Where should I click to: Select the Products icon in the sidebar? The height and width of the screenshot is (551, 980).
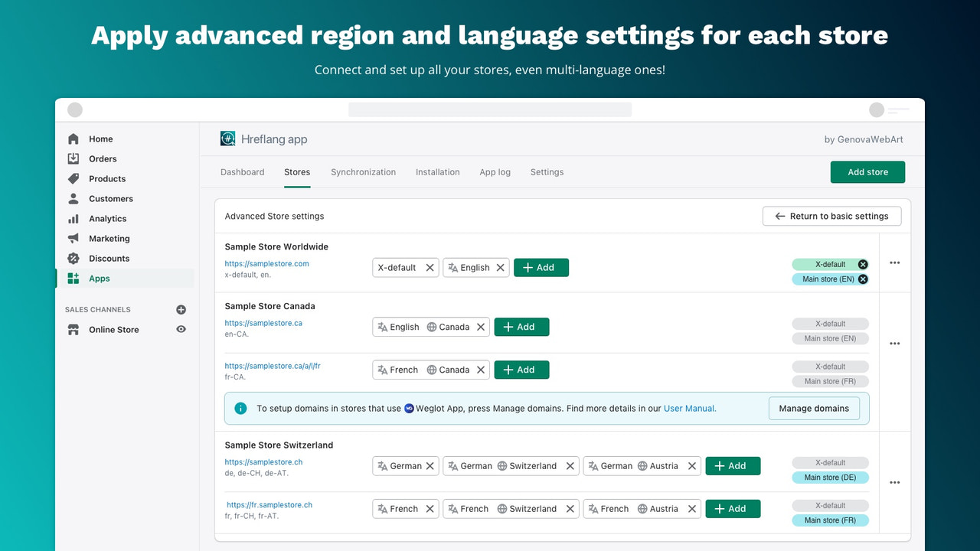[73, 178]
